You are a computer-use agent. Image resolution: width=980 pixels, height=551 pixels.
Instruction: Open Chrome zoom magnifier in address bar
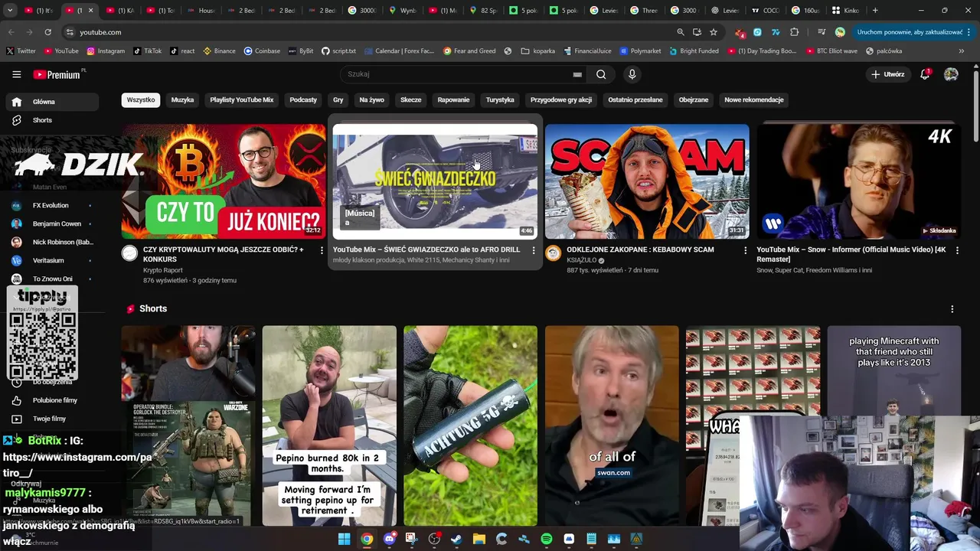tap(680, 32)
